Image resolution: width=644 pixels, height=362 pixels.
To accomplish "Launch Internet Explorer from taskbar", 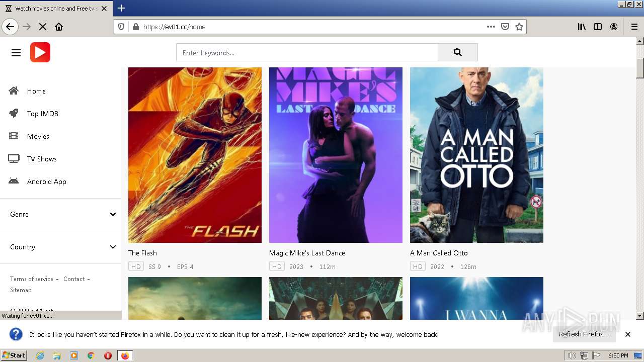I will point(40,355).
